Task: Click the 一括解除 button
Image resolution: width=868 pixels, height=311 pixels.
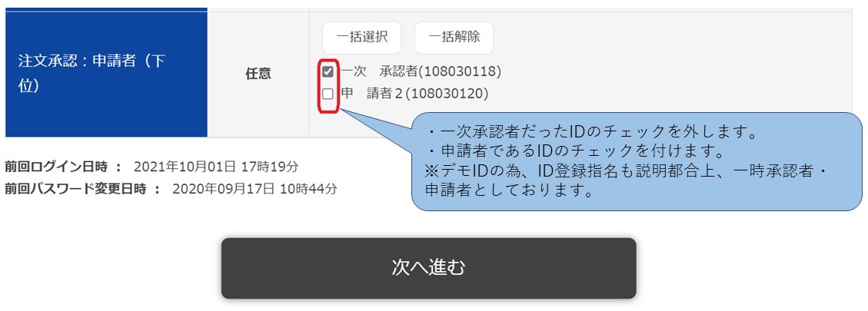Action: pos(454,37)
